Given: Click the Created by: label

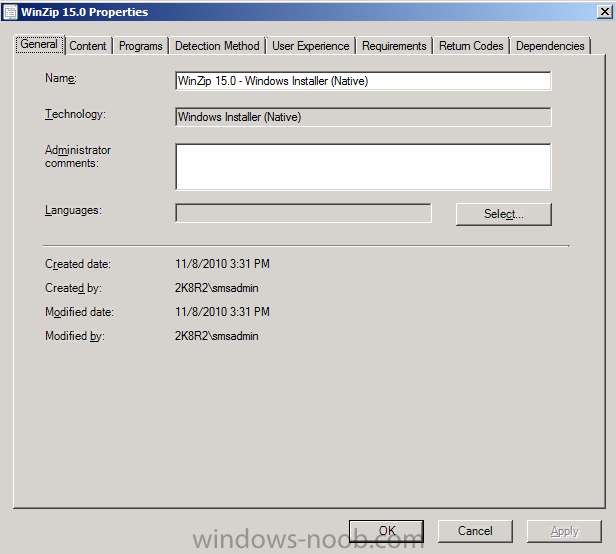Looking at the screenshot, I should tap(73, 288).
